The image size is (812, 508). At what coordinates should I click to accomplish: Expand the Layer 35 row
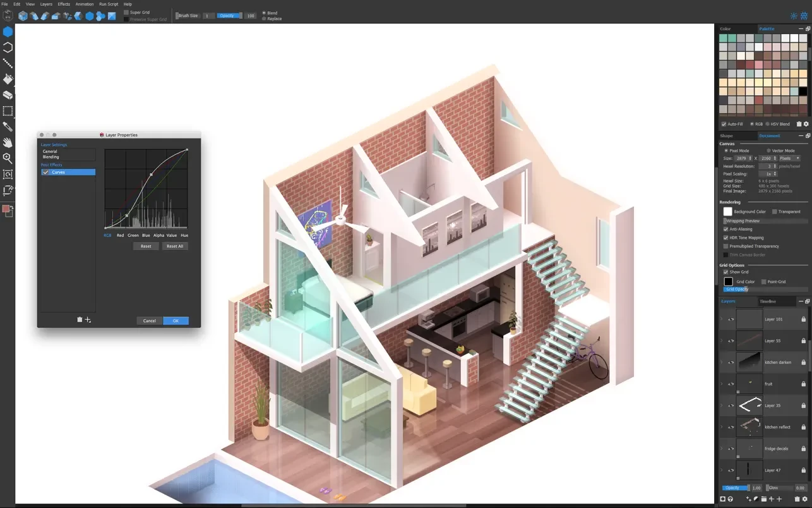tap(722, 405)
